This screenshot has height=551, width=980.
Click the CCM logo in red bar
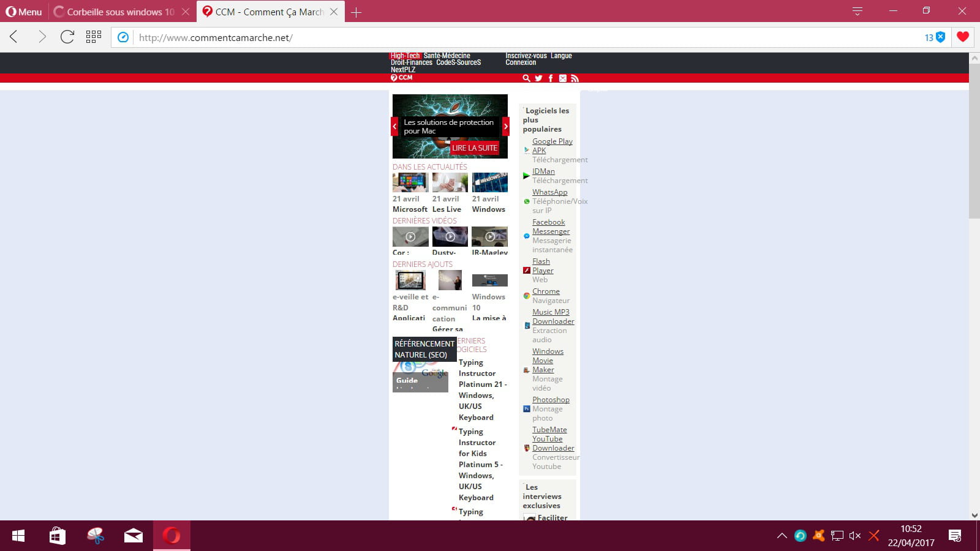coord(402,78)
